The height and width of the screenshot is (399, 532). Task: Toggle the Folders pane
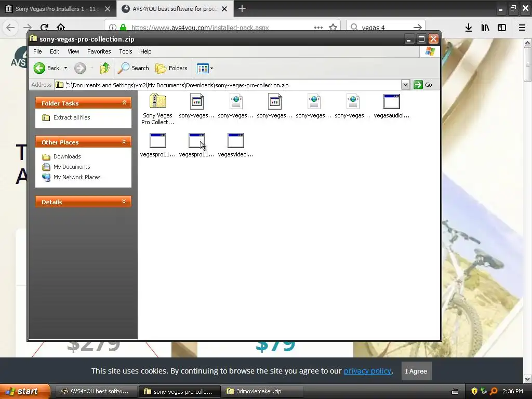click(171, 68)
